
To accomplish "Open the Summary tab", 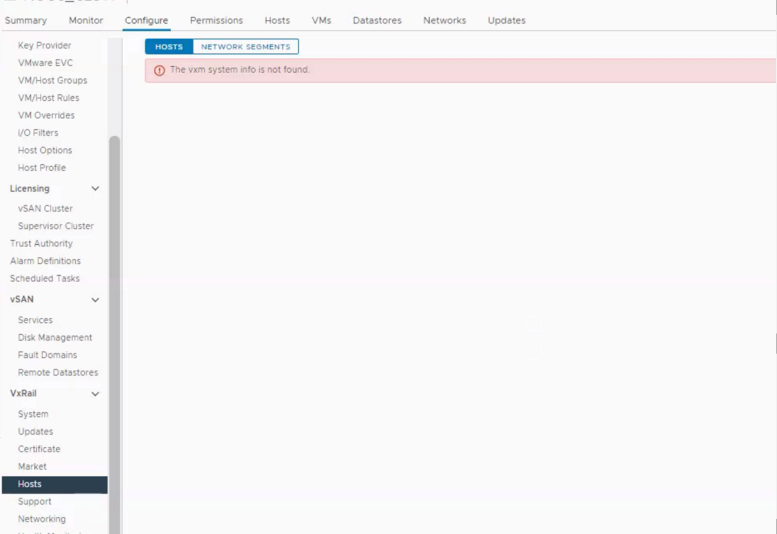I will 26,20.
